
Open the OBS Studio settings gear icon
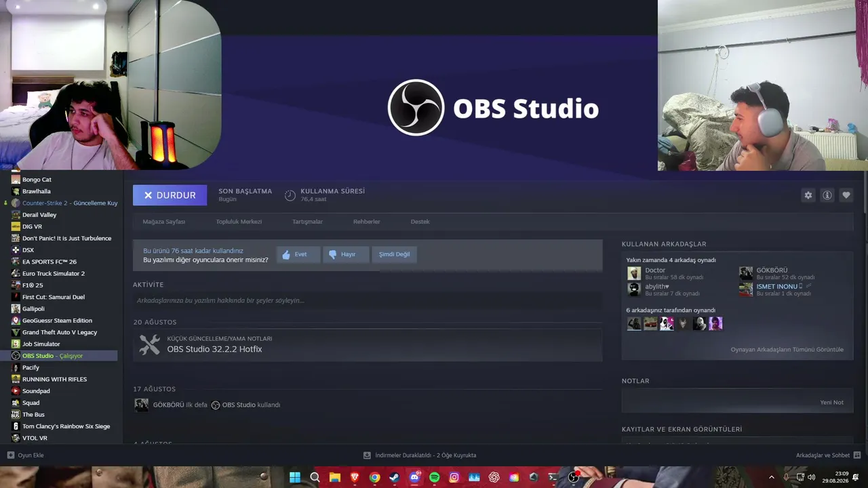[x=808, y=195]
